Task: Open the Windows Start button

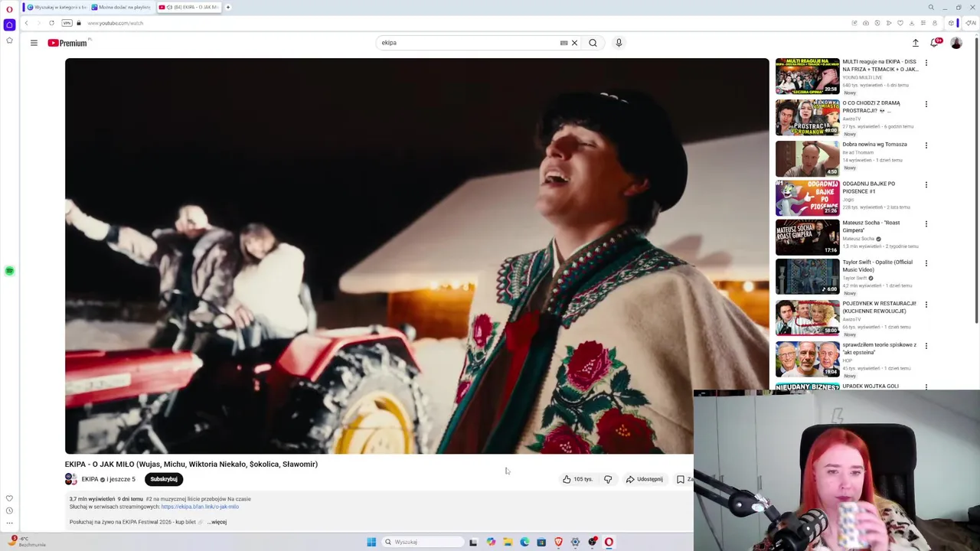Action: click(x=371, y=542)
